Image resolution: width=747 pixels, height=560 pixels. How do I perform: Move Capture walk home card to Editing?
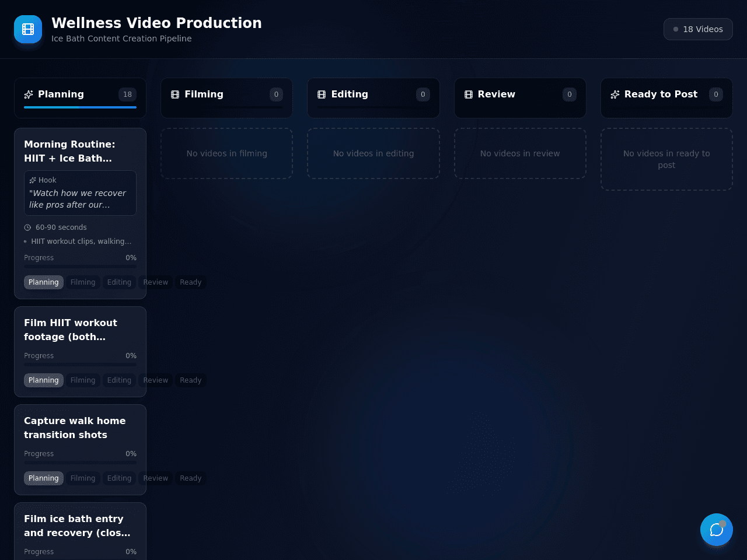coord(119,478)
